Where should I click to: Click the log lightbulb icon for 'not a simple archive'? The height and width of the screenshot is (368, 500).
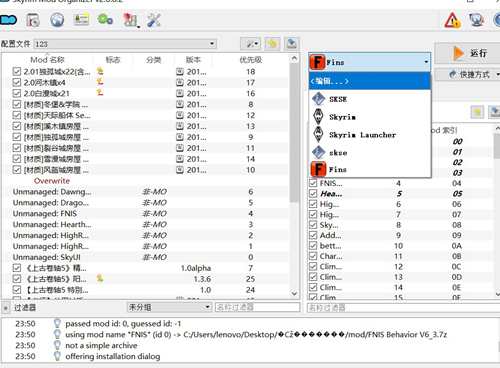coord(57,345)
